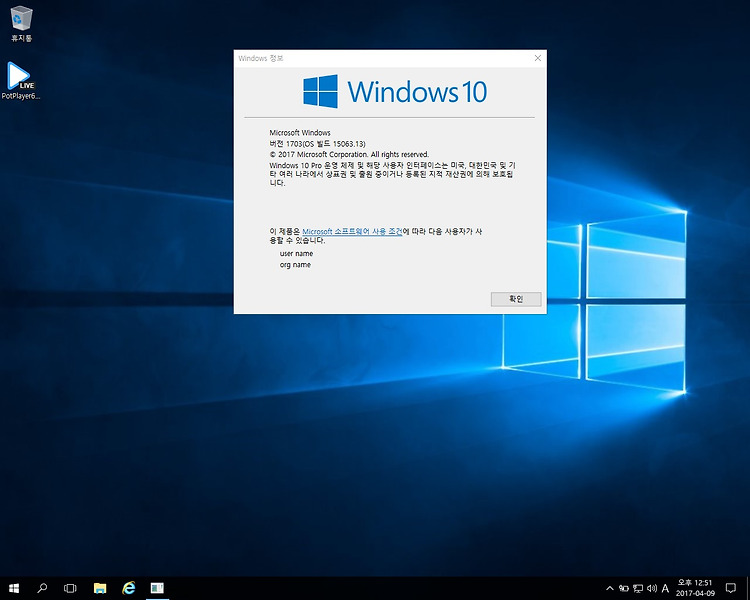This screenshot has width=750, height=600.
Task: Click the Windows 정보 title bar text
Action: pyautogui.click(x=261, y=58)
